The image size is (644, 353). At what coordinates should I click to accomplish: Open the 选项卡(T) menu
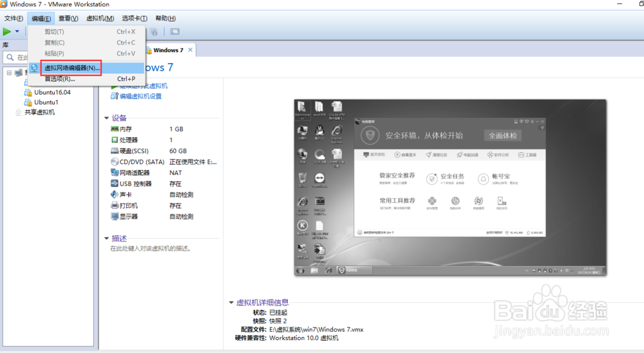[x=135, y=18]
